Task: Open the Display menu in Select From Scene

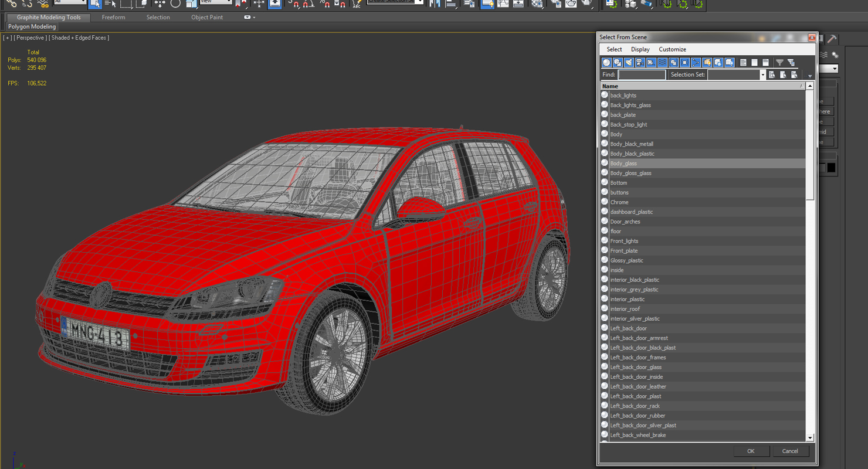Action: pos(640,49)
